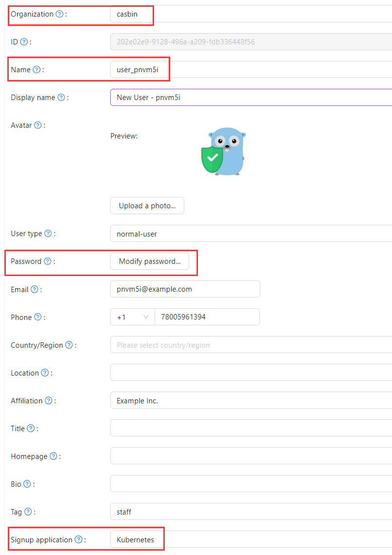Open the Display name help tooltip
The height and width of the screenshot is (555, 392).
click(x=61, y=97)
